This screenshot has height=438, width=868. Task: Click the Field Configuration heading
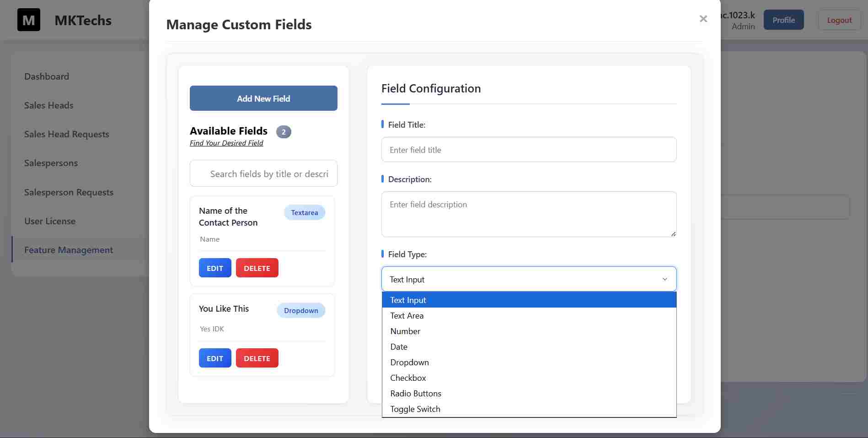click(x=431, y=88)
